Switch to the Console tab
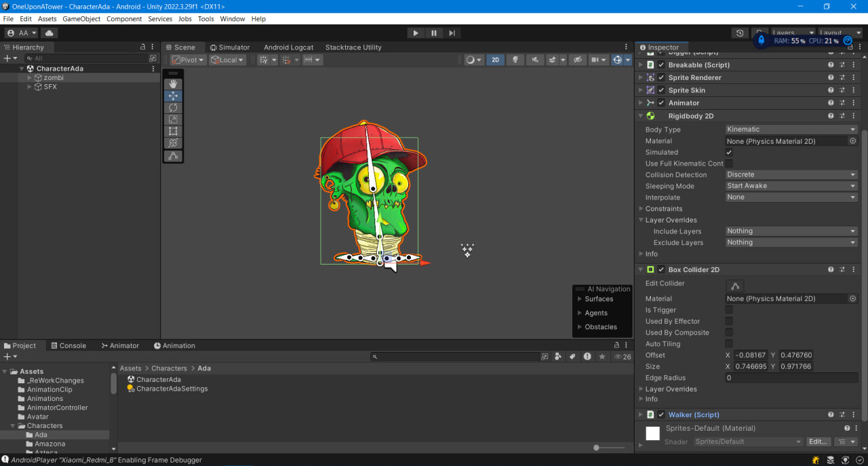This screenshot has width=868, height=466. pyautogui.click(x=68, y=345)
